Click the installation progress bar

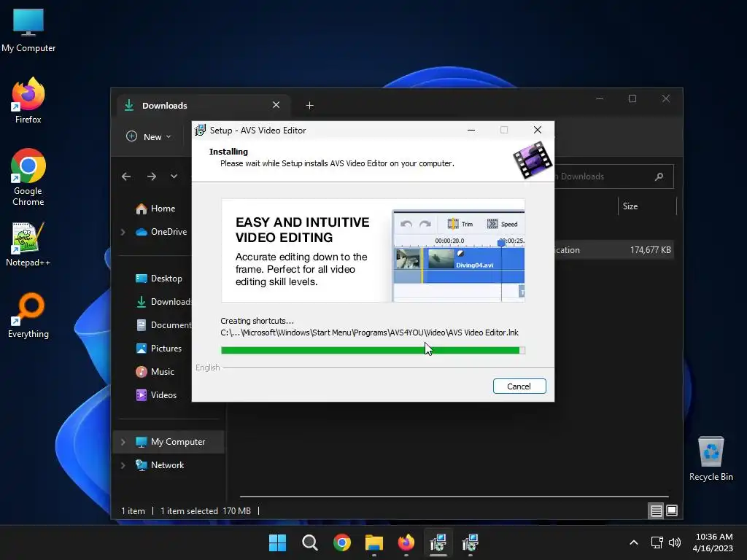[x=373, y=351]
